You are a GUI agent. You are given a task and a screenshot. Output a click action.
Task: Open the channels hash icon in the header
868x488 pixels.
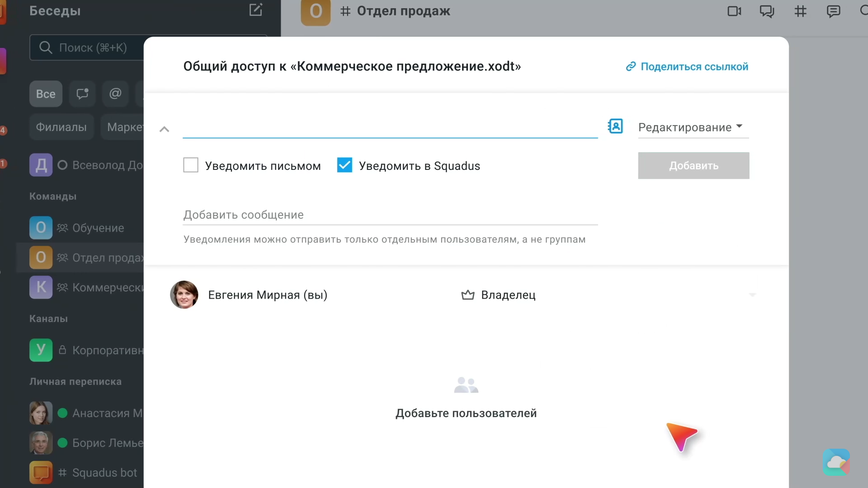point(800,11)
